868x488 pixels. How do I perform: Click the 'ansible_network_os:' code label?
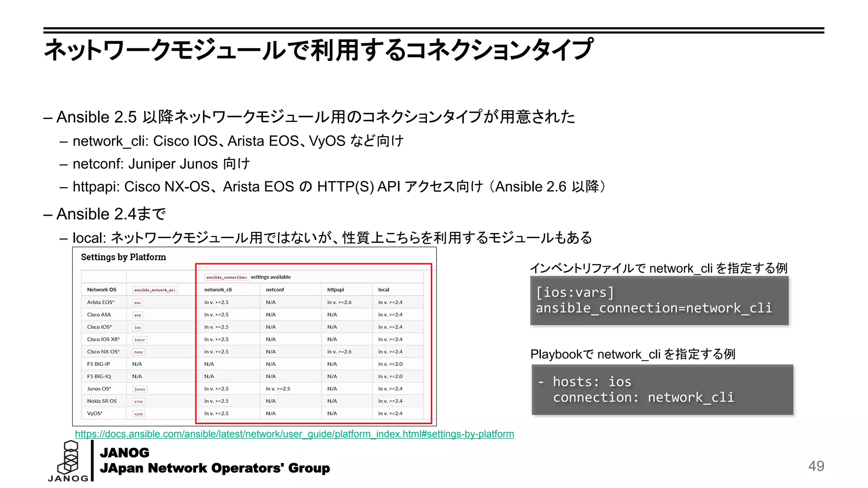pyautogui.click(x=155, y=290)
